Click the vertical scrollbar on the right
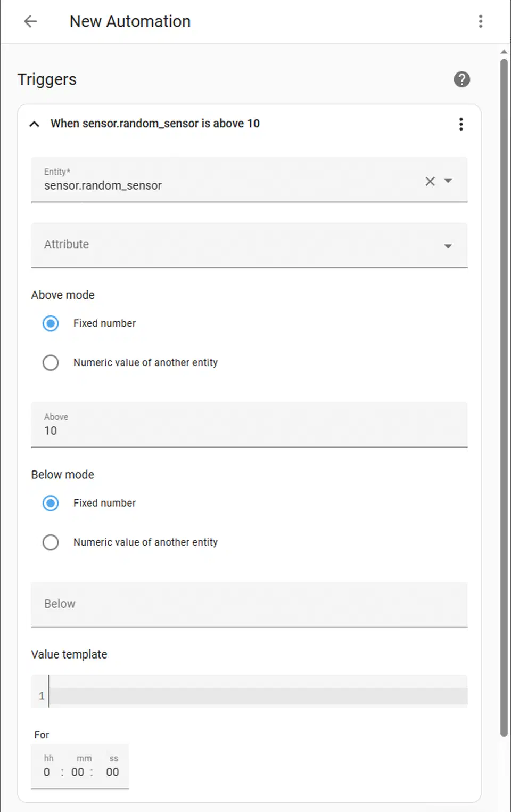The width and height of the screenshot is (511, 812). click(504, 373)
